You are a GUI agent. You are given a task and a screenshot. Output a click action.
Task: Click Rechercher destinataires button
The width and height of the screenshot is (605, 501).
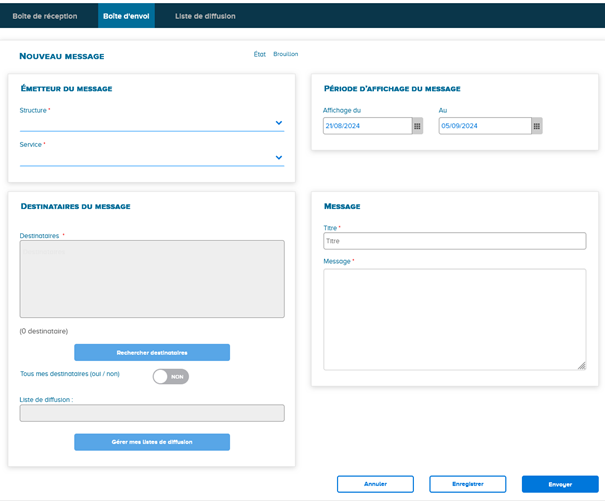coord(152,352)
